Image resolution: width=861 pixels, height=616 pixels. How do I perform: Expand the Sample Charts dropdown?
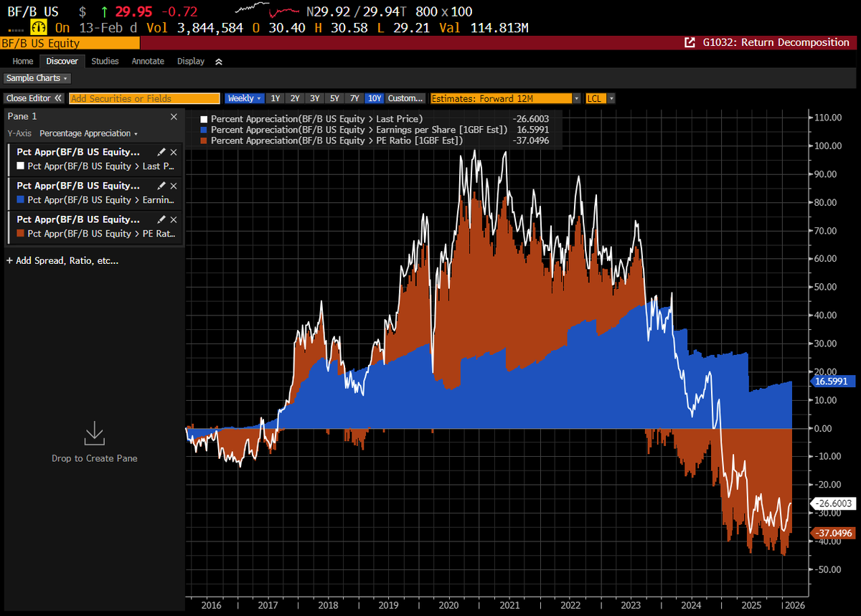coord(37,78)
